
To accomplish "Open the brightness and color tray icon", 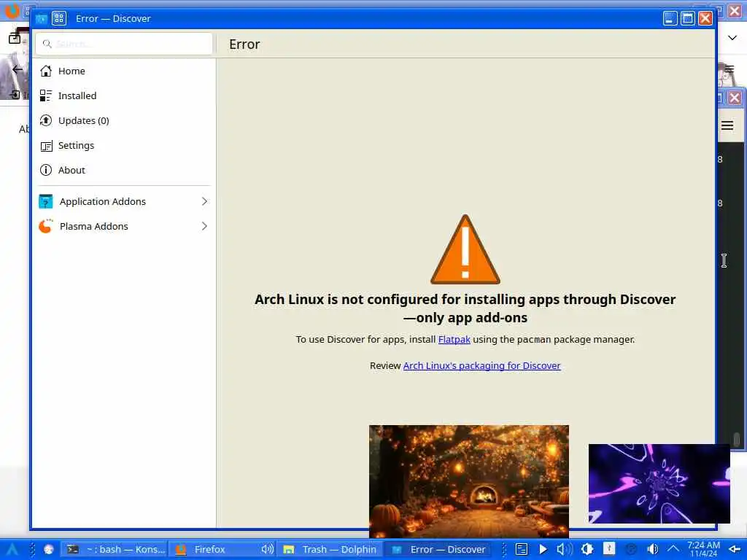I will [x=587, y=550].
